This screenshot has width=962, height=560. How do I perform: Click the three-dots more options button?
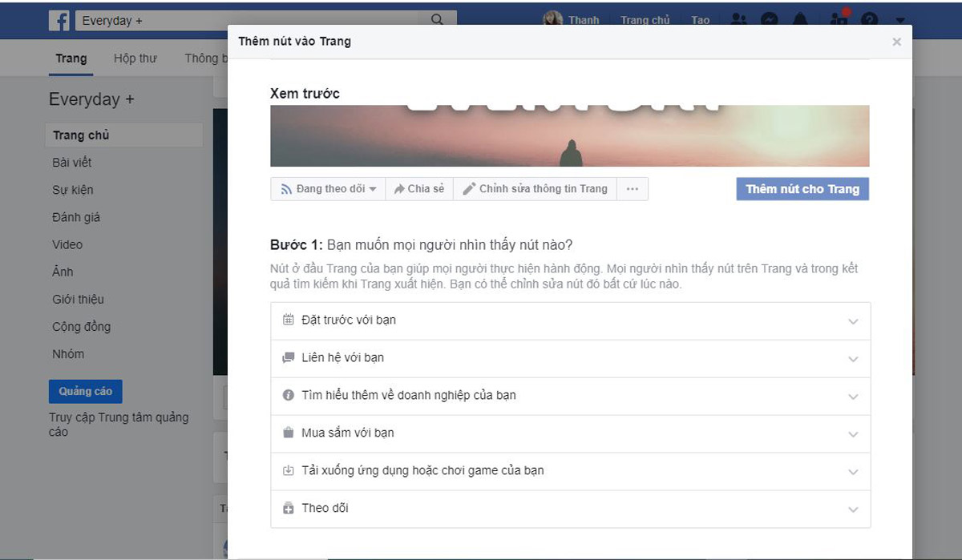[632, 189]
